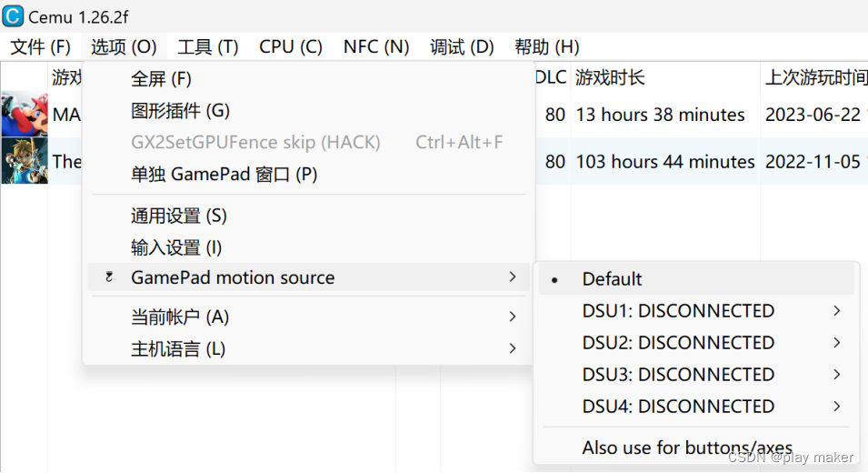This screenshot has height=473, width=868.
Task: Expand DSU2: DISCONNECTED submenu
Action: (x=696, y=343)
